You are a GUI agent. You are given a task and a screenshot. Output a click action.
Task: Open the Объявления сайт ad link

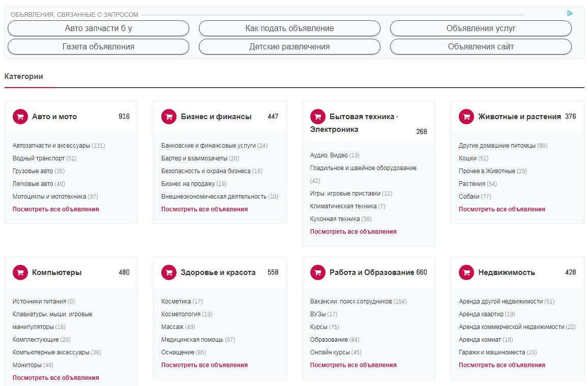tap(481, 46)
